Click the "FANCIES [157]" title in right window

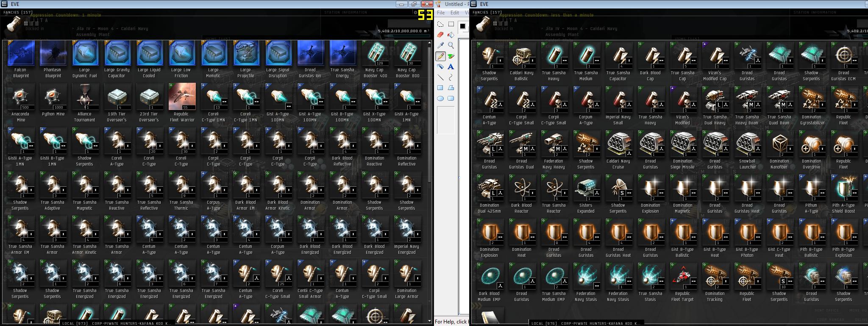coord(487,12)
